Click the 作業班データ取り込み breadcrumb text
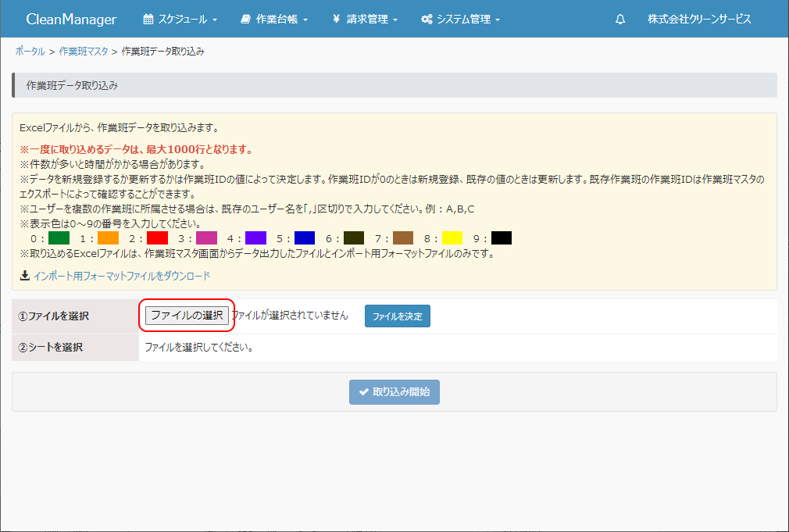 point(163,52)
